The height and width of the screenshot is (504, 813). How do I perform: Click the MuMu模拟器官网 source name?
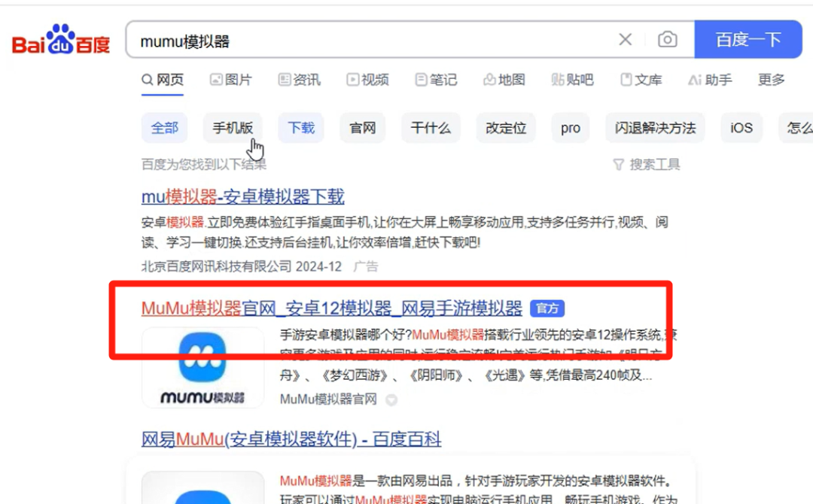pyautogui.click(x=328, y=399)
